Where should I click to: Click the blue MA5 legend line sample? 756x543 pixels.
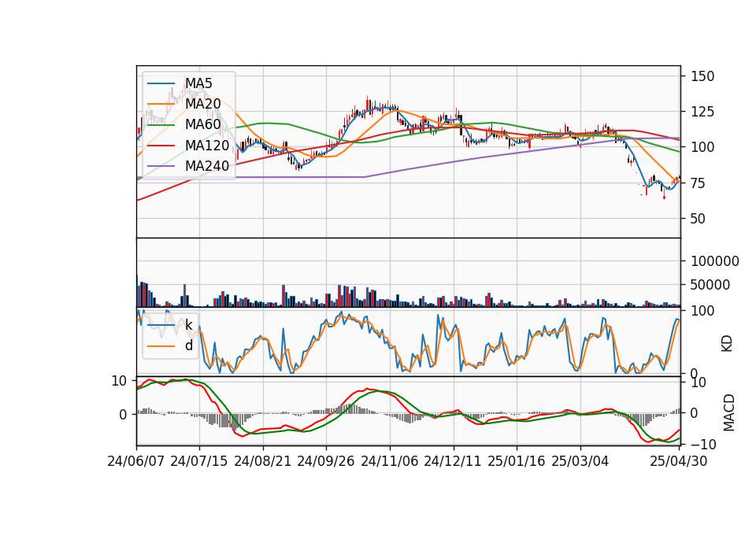click(x=161, y=83)
